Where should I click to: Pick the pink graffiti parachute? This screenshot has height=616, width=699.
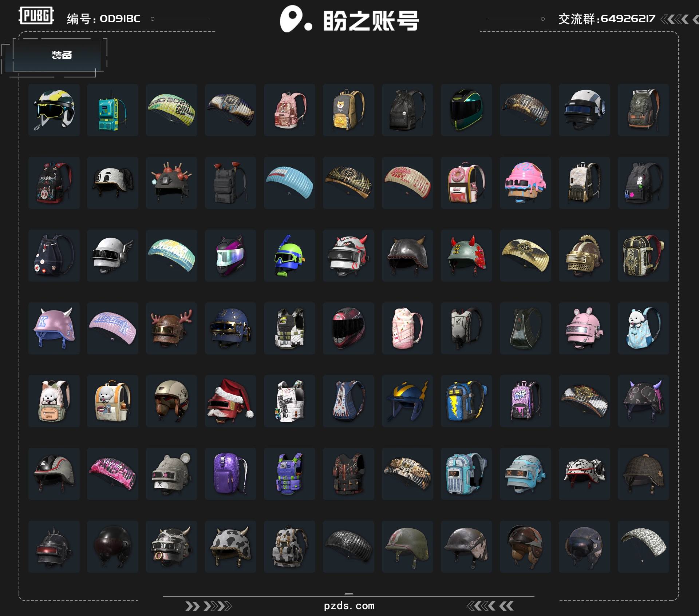click(112, 474)
